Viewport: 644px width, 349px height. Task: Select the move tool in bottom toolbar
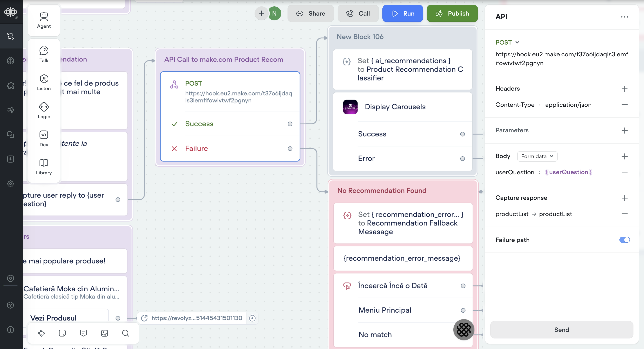41,333
